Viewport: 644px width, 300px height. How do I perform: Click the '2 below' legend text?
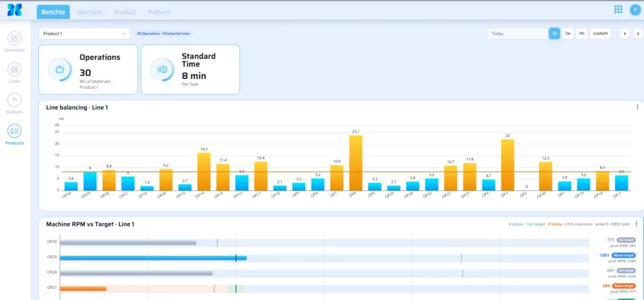555,224
